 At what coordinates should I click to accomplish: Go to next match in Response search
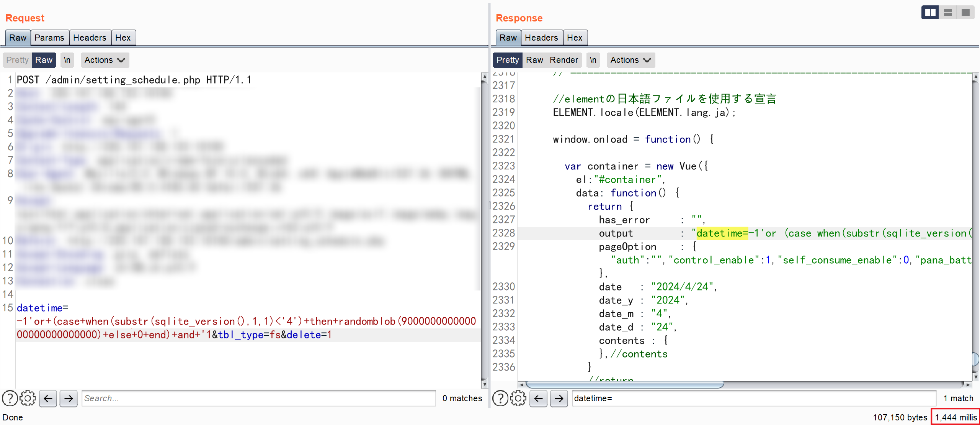[559, 399]
